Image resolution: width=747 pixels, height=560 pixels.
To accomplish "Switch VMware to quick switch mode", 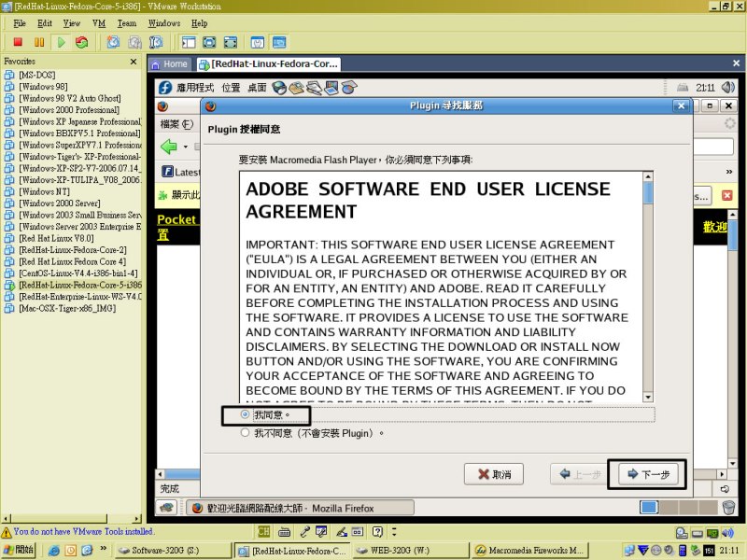I will [x=209, y=42].
